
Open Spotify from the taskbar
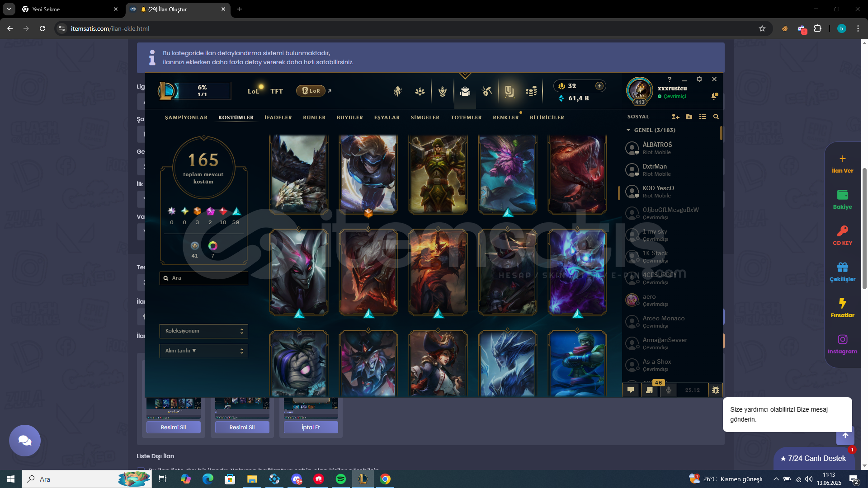click(341, 479)
